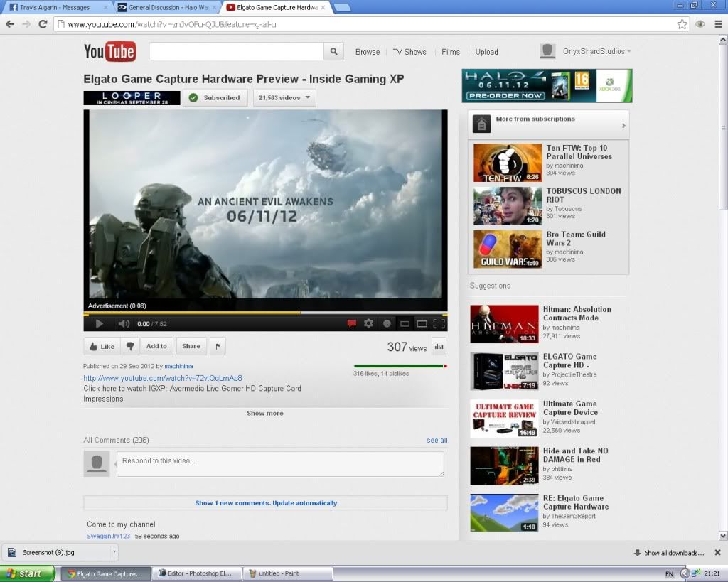Viewport: 728px width, 582px height.
Task: Click the YouTube search magnifier button
Action: coord(333,51)
